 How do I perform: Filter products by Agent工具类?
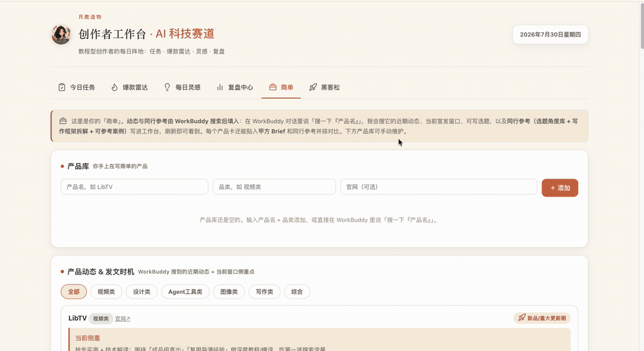click(x=185, y=292)
